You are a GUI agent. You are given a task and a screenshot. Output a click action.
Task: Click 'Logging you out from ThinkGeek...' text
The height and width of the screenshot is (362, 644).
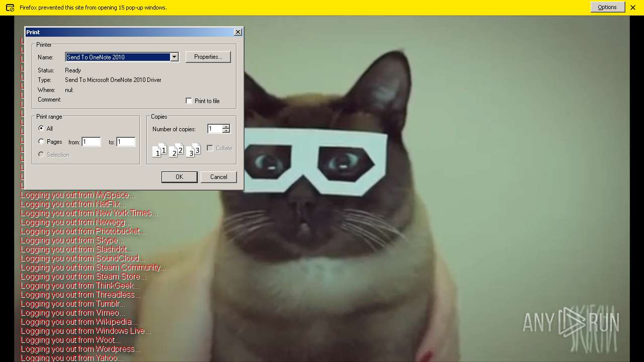click(80, 286)
